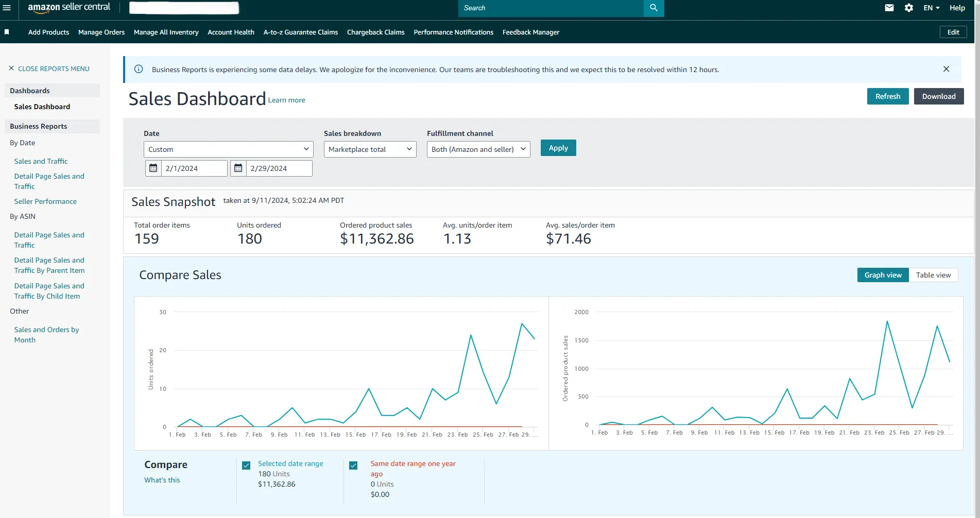Open Sales and Orders by Month
980x518 pixels.
(46, 335)
